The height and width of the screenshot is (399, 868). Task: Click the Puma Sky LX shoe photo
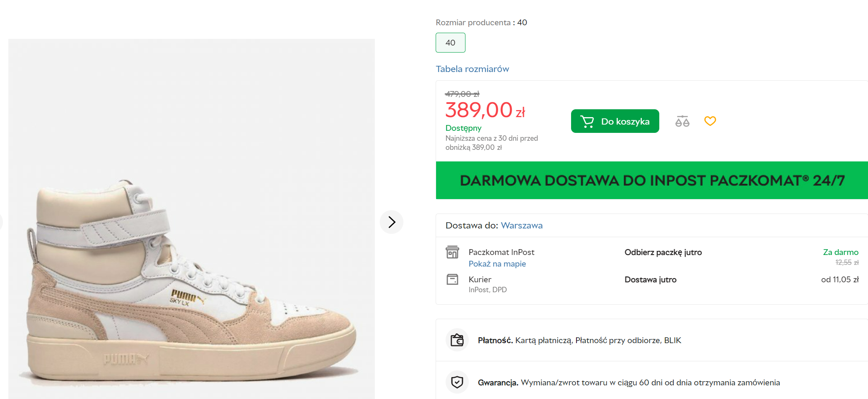point(191,281)
